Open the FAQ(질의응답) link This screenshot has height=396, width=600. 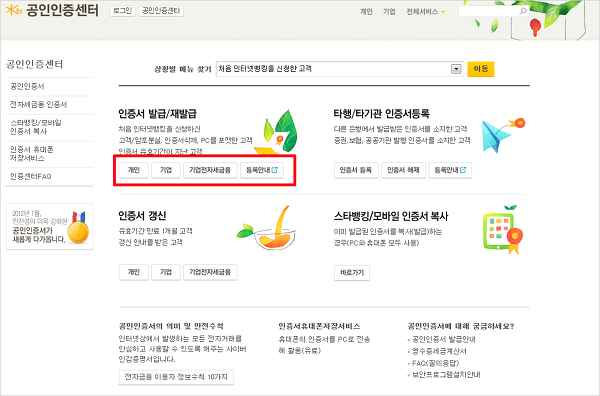[435, 363]
